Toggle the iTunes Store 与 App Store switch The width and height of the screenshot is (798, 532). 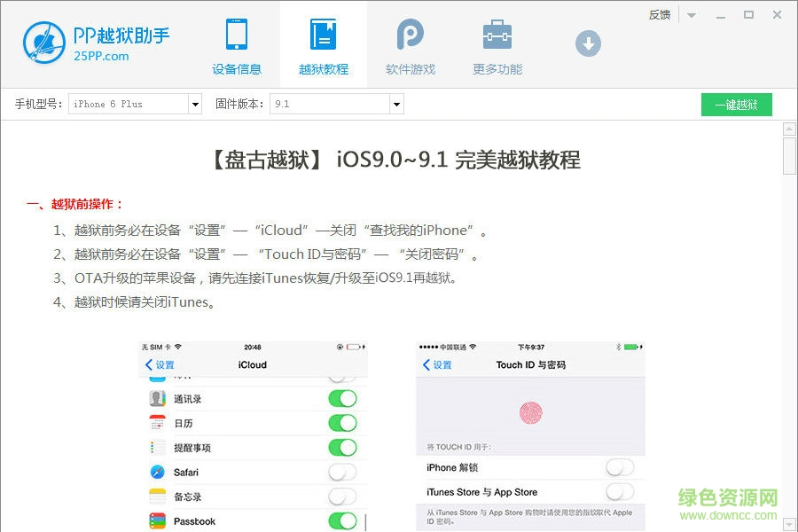coord(620,492)
